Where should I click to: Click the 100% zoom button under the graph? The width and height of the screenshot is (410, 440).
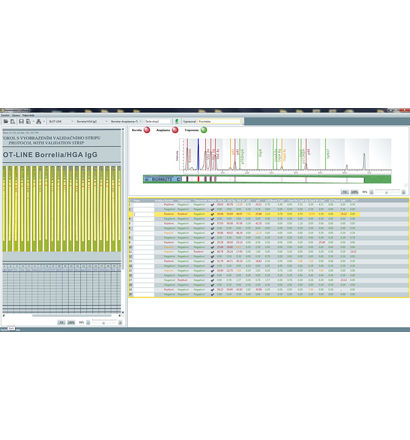coord(354,192)
